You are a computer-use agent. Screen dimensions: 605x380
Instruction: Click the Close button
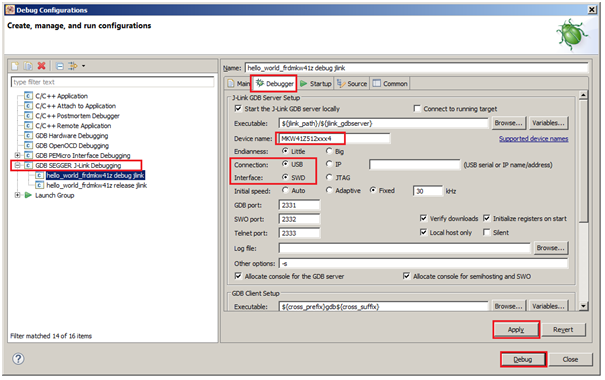click(x=570, y=359)
